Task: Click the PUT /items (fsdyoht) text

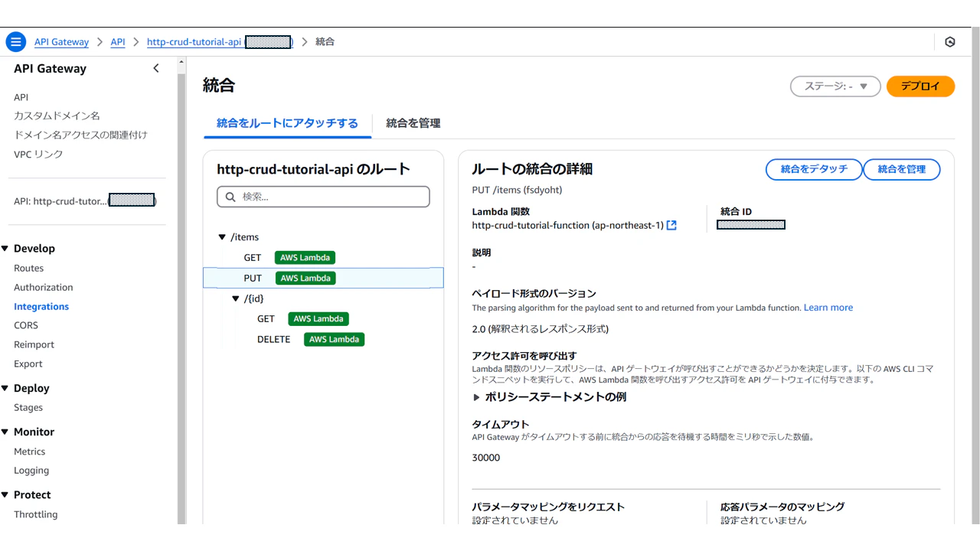Action: click(517, 190)
